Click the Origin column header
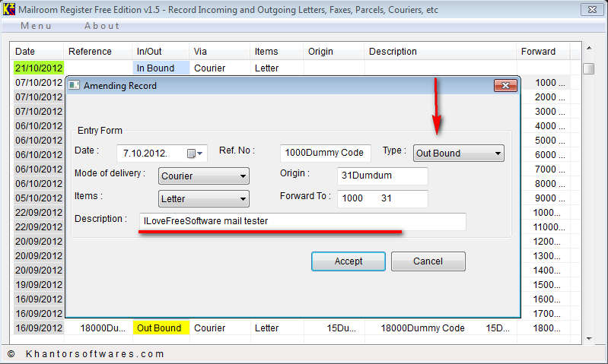 click(x=334, y=52)
